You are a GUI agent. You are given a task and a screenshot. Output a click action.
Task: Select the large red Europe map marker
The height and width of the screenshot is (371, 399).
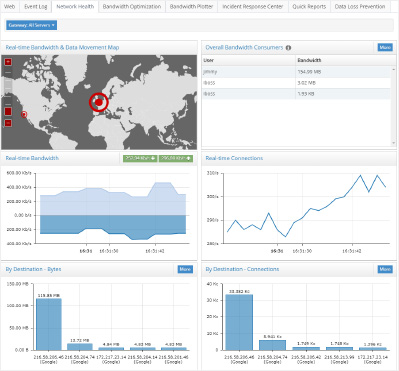click(x=99, y=102)
